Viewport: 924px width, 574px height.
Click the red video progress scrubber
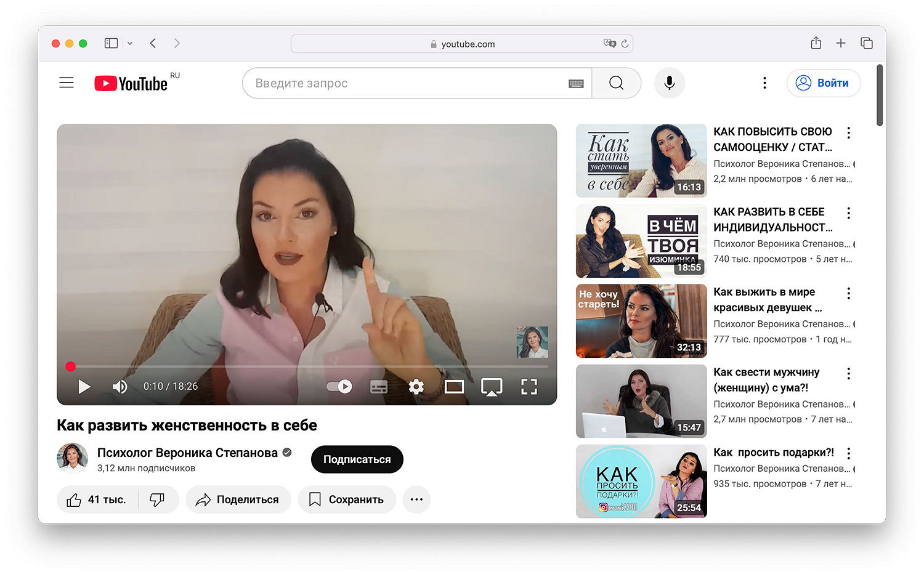coord(71,366)
